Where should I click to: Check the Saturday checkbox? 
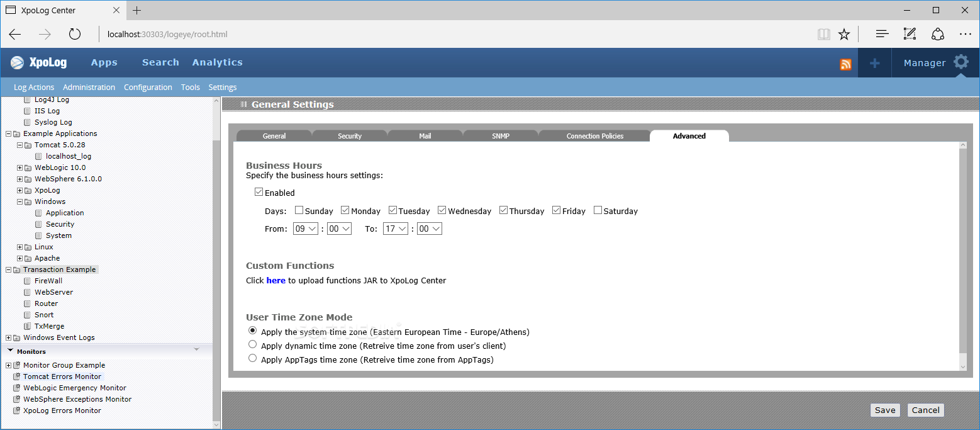click(x=598, y=210)
